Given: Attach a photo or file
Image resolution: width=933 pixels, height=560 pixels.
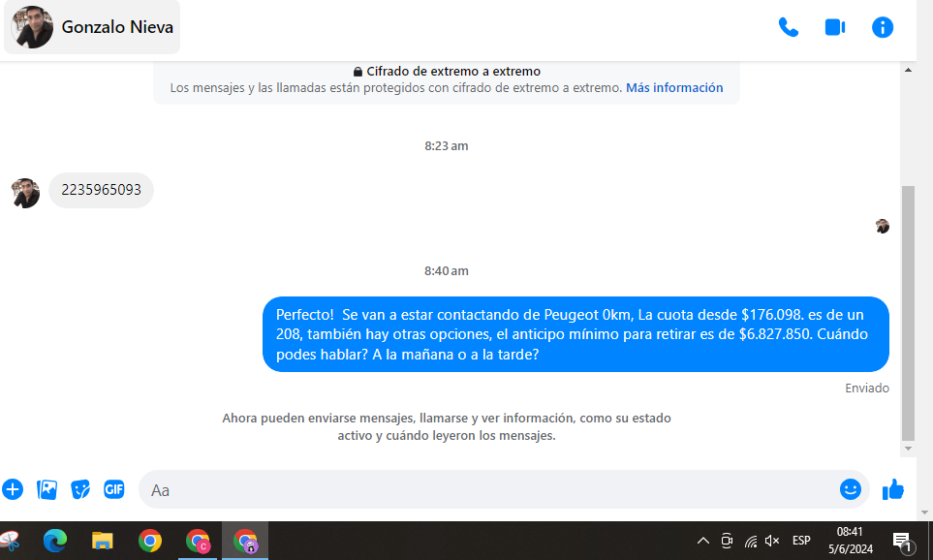Looking at the screenshot, I should [x=47, y=489].
